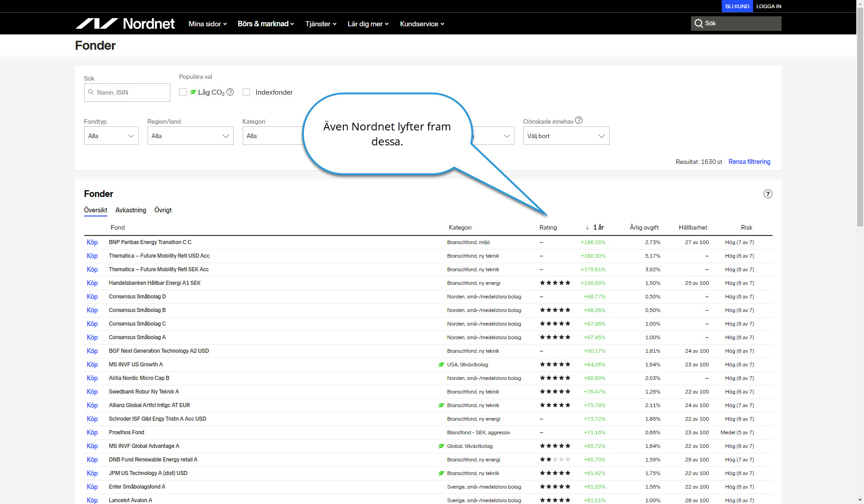864x504 pixels.
Task: Sort by Hållbarhet column header
Action: coord(693,227)
